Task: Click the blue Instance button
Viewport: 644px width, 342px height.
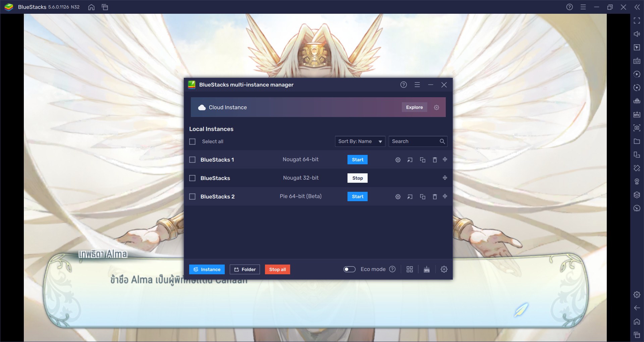Action: (207, 270)
